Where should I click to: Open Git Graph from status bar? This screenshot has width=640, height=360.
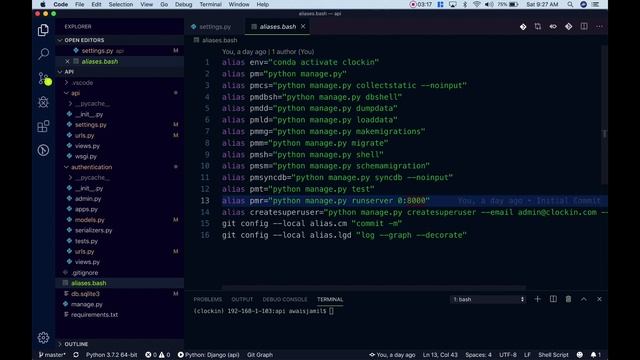click(x=260, y=355)
